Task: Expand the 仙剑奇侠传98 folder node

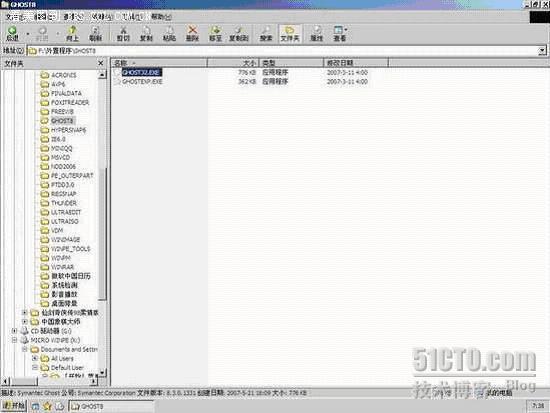Action: tap(25, 312)
